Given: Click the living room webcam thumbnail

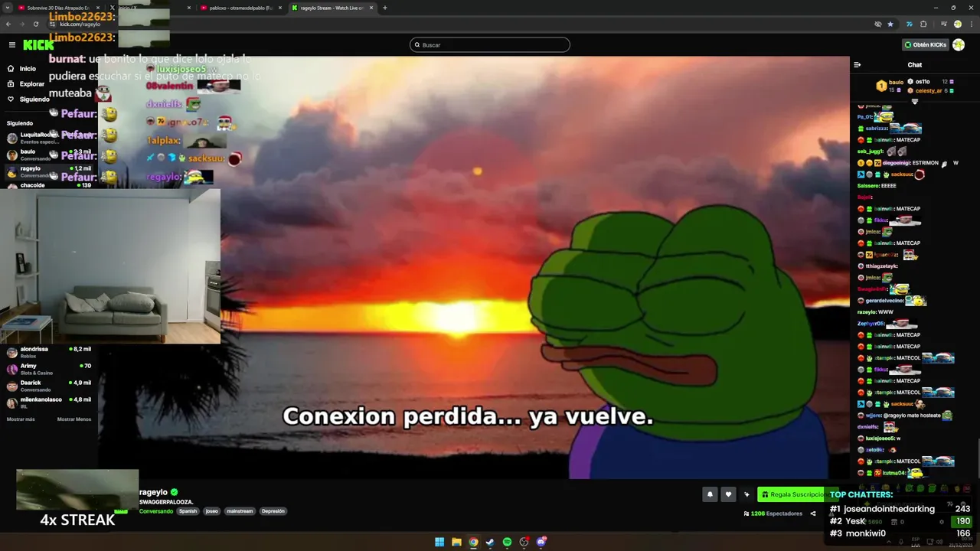Looking at the screenshot, I should 110,266.
